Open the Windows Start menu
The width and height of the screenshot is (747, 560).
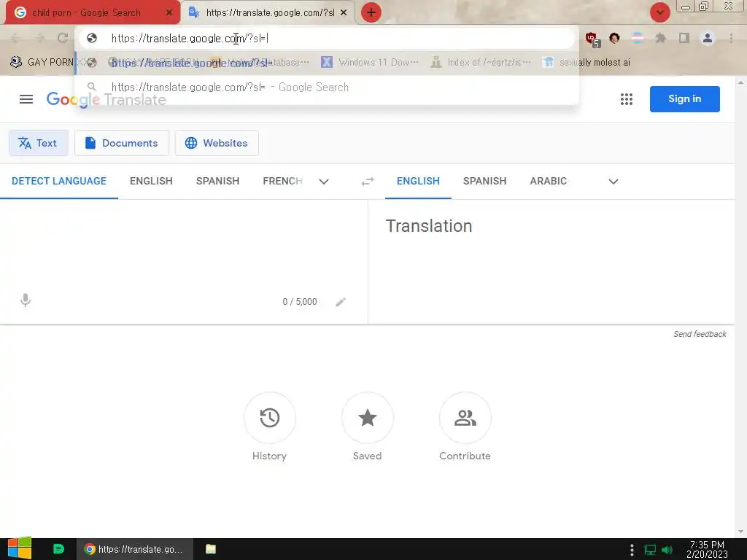tap(19, 548)
